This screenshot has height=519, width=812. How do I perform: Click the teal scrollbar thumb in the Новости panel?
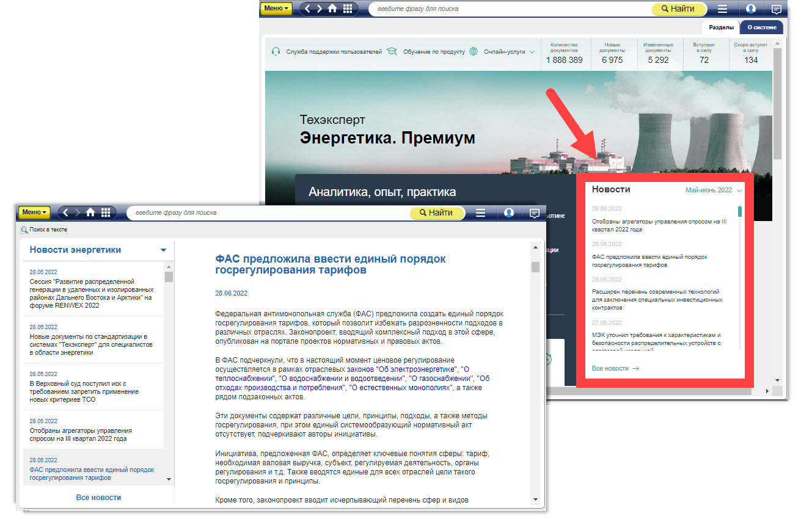(x=740, y=212)
